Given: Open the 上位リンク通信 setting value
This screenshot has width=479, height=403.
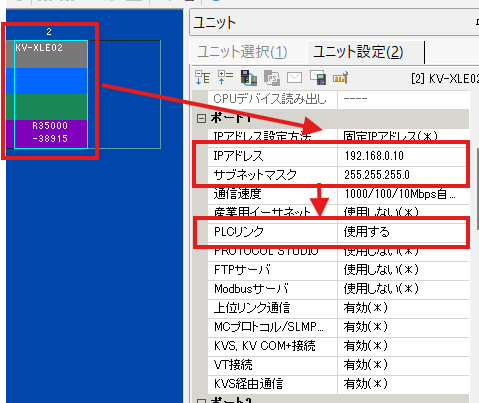Looking at the screenshot, I should point(366,307).
